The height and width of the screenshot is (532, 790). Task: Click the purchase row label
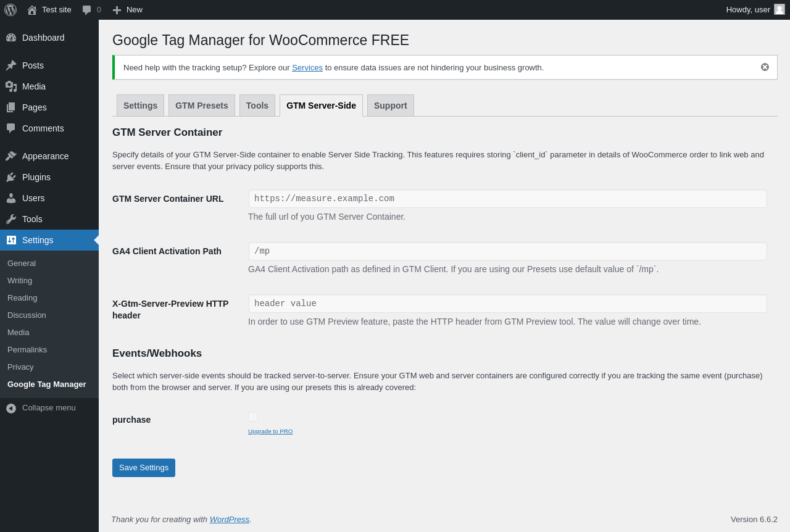click(x=131, y=420)
